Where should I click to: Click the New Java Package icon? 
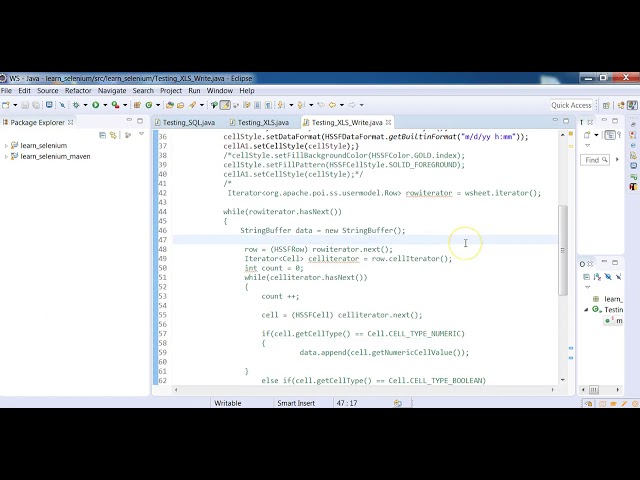coord(138,105)
